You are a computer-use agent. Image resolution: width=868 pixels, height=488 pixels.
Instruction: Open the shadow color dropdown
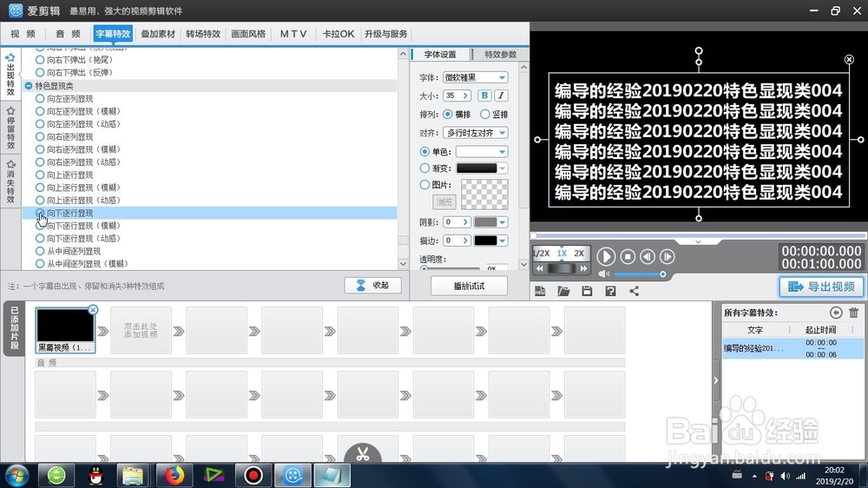(502, 222)
